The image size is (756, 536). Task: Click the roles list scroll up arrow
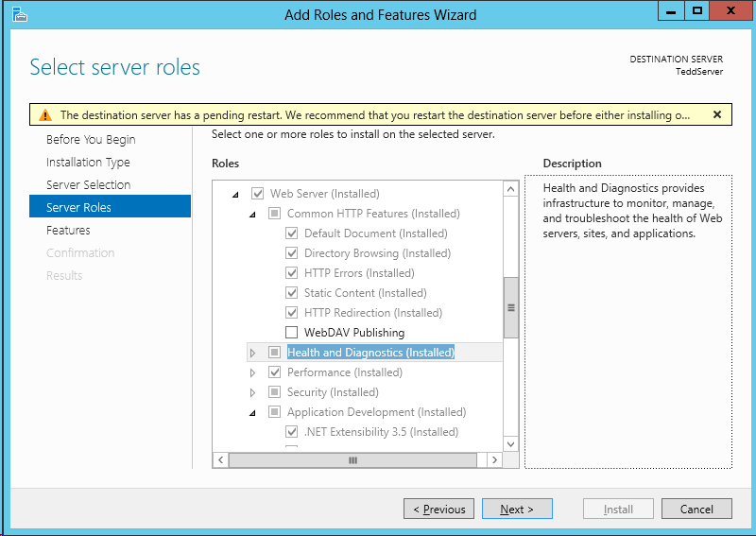[x=510, y=189]
